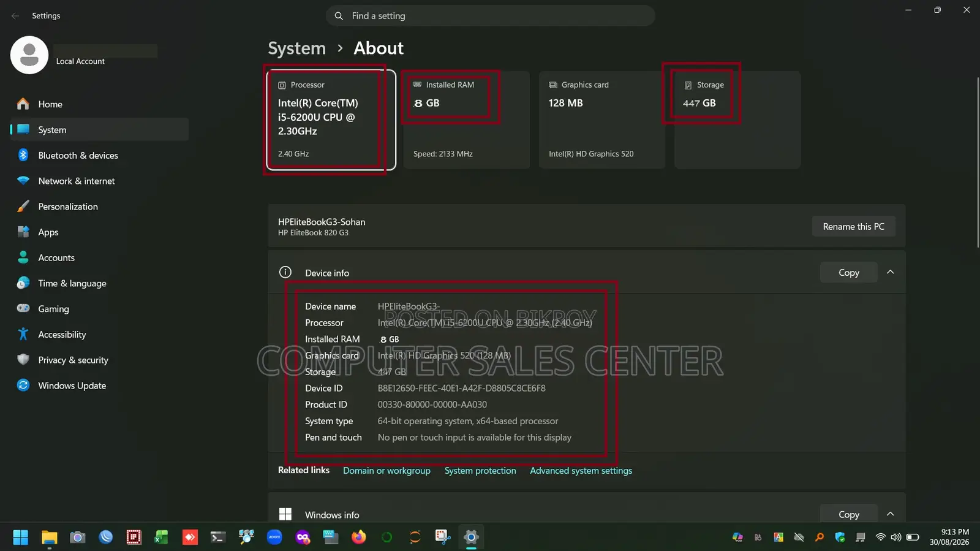Launch Zoom from the taskbar

[274, 538]
